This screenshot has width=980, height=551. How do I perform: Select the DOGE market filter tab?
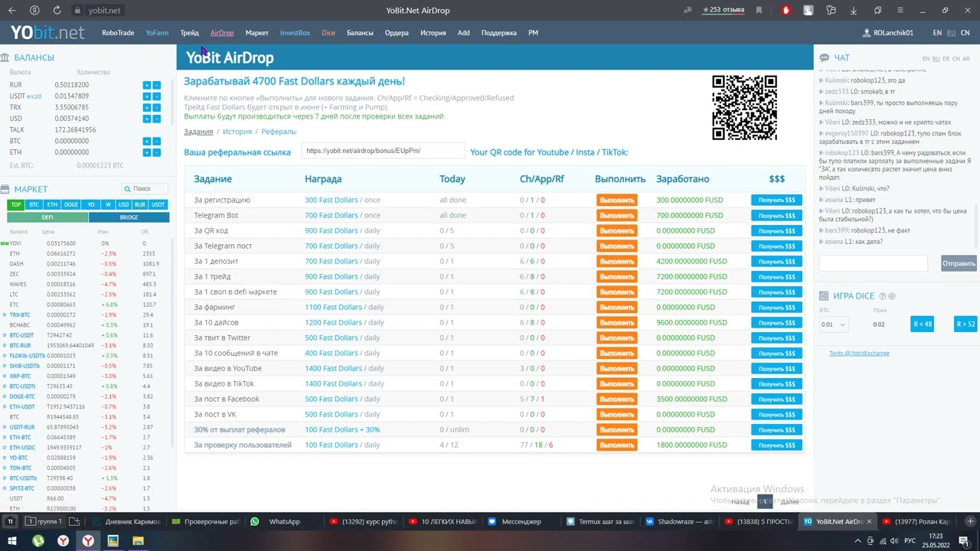(x=71, y=204)
